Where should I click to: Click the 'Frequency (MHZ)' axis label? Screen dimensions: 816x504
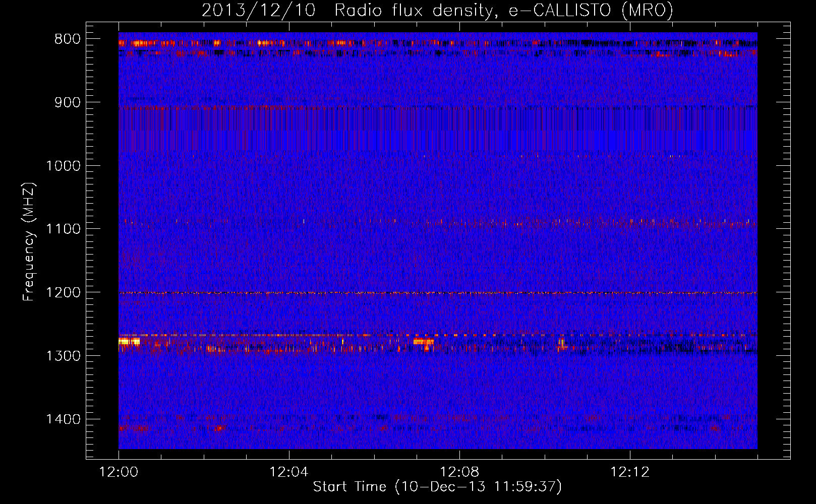(29, 242)
